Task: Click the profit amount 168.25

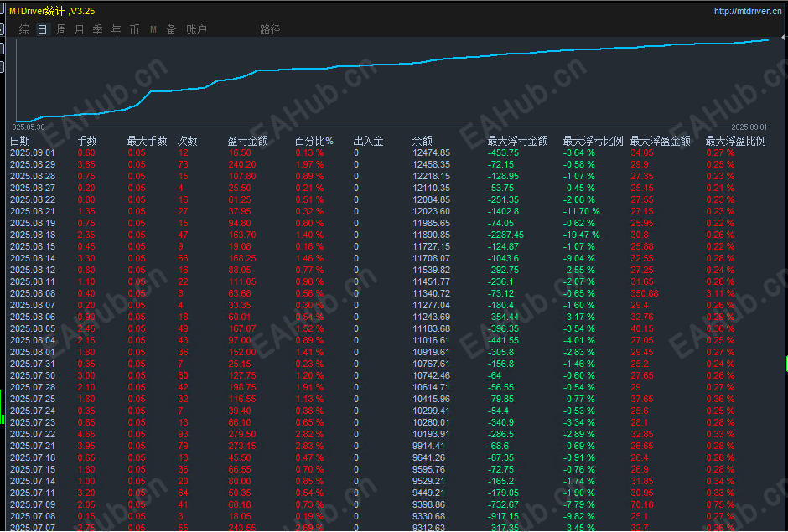Action: click(241, 258)
